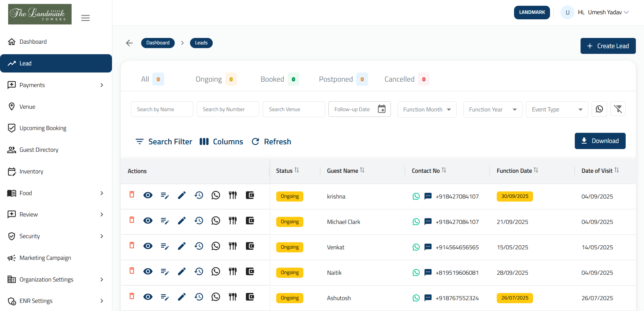644x311 pixels.
Task: Send a WhatsApp message from Naitik's actions row
Action: tap(216, 271)
